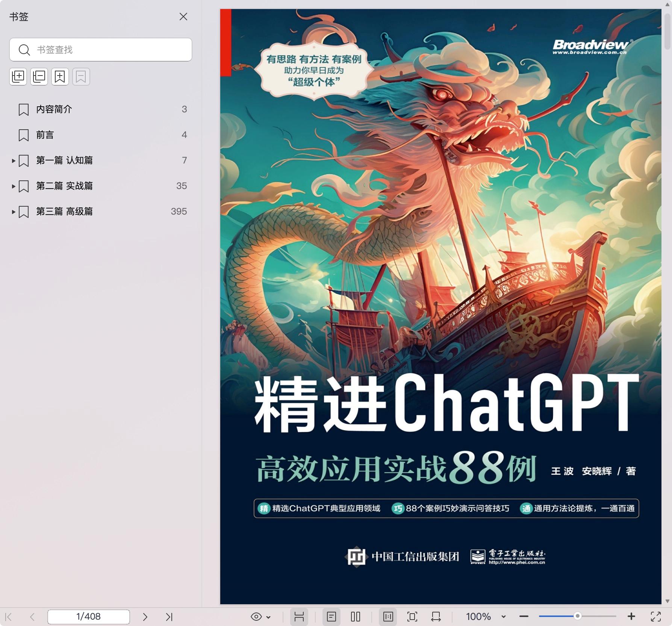Viewport: 672px width, 626px height.
Task: Toggle continuous scrolling mode icon
Action: 299,617
